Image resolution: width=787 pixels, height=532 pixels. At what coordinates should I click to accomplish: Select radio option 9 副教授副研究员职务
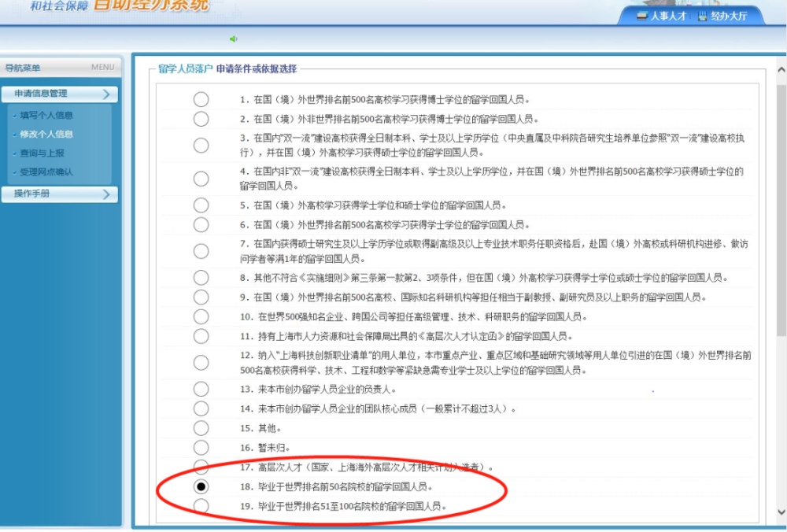pos(201,297)
